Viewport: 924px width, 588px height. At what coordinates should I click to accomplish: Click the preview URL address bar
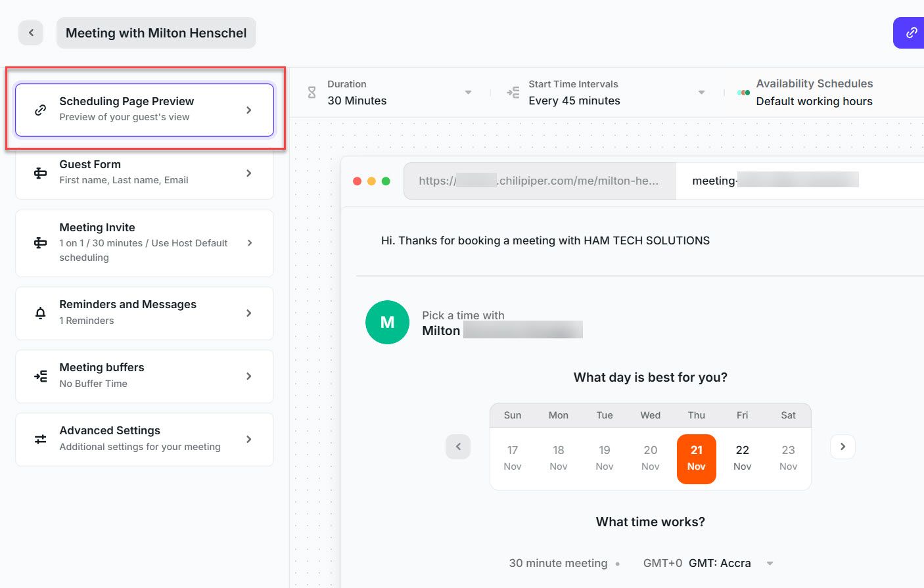tap(539, 180)
